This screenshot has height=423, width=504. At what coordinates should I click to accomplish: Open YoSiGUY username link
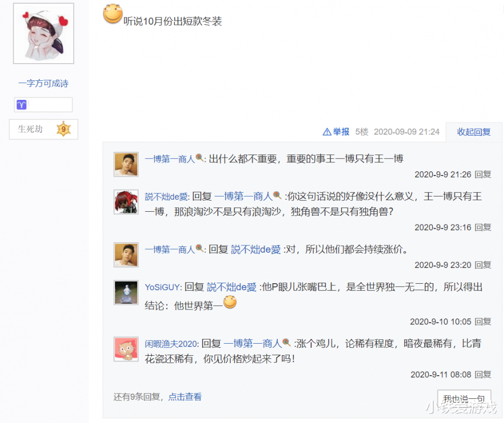pyautogui.click(x=163, y=287)
